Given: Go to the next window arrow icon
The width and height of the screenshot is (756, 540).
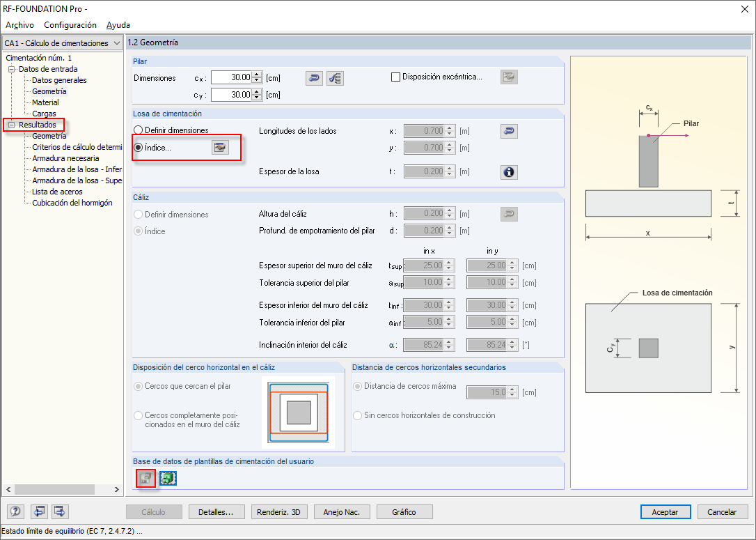Looking at the screenshot, I should (60, 511).
